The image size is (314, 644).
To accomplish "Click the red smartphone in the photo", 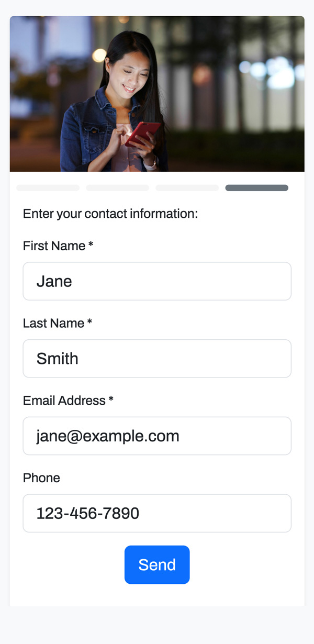I will pos(142,132).
